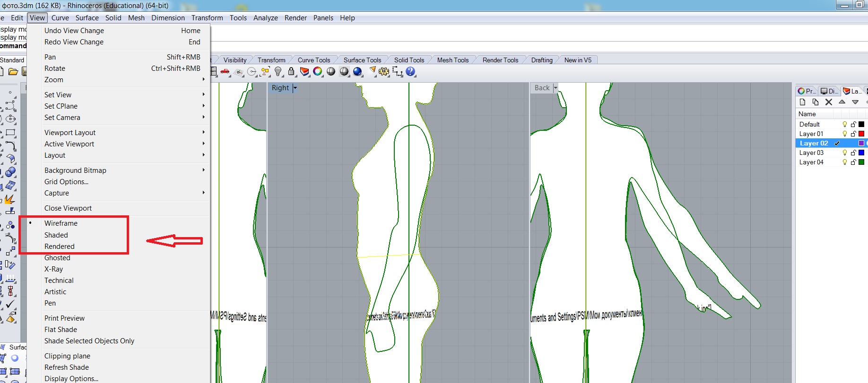Select Shaded display mode in View menu
The height and width of the screenshot is (383, 868).
pyautogui.click(x=56, y=235)
